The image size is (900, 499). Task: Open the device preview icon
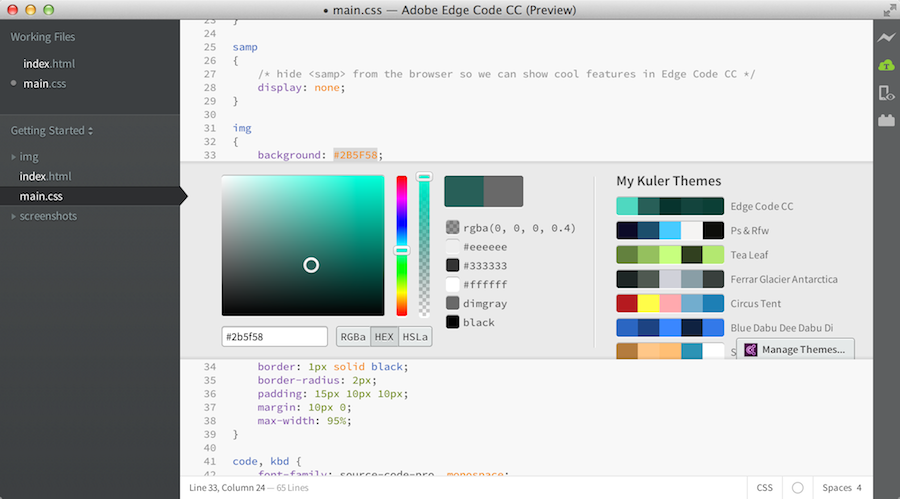click(x=886, y=92)
